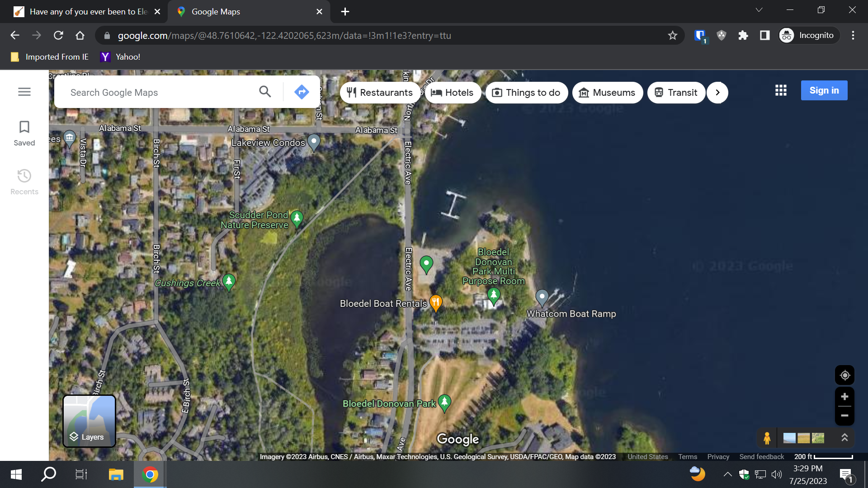Click the blue Sign in button
Image resolution: width=868 pixels, height=488 pixels.
(x=824, y=90)
